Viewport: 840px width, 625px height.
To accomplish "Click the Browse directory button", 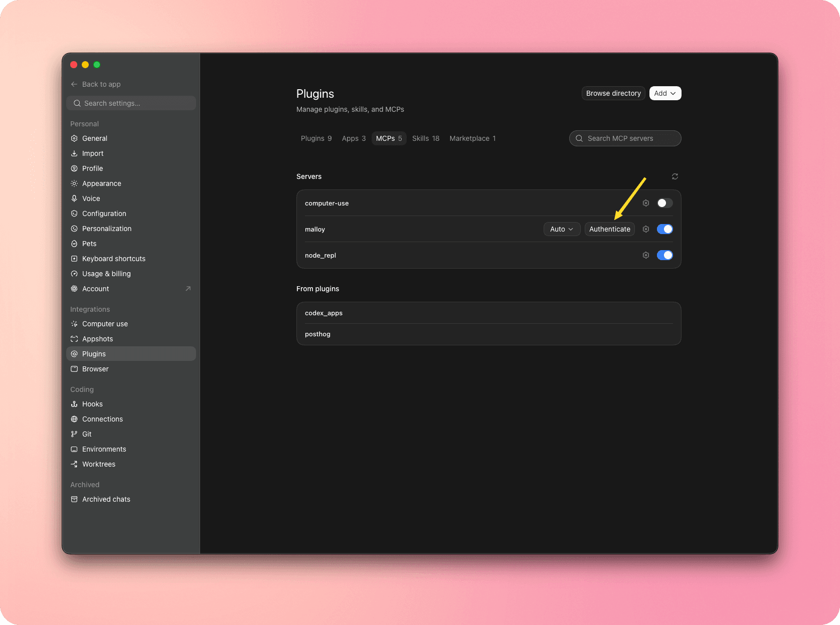I will [613, 93].
